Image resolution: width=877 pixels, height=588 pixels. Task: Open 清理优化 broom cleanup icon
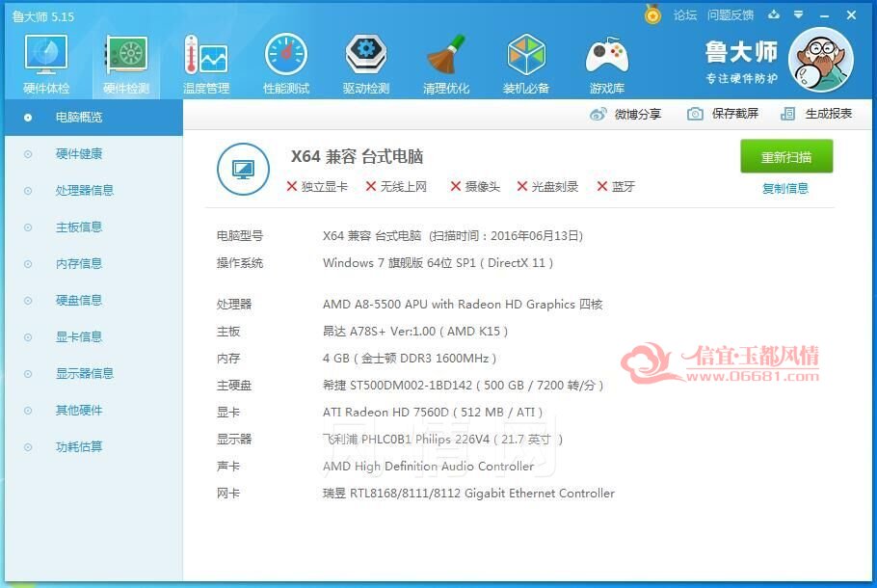pos(446,64)
